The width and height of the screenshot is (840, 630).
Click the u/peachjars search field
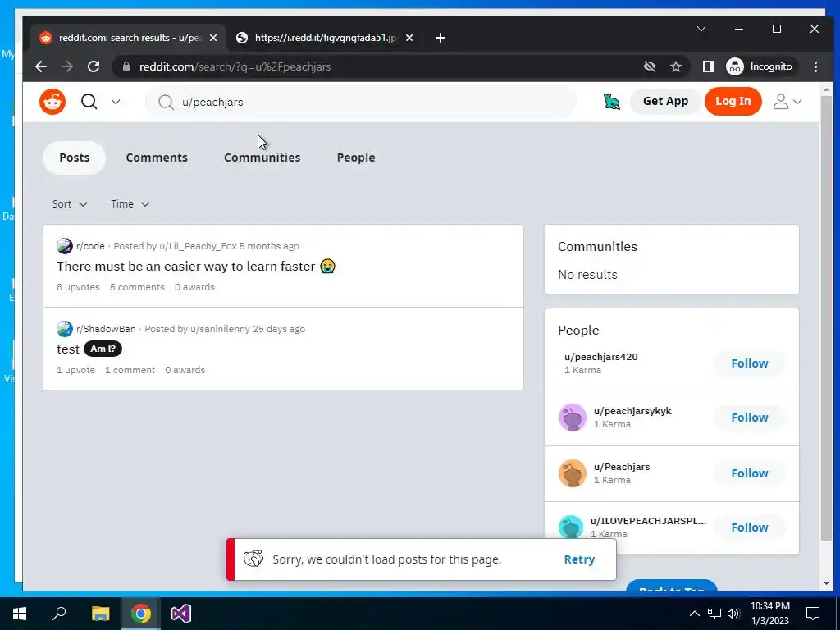pos(361,102)
